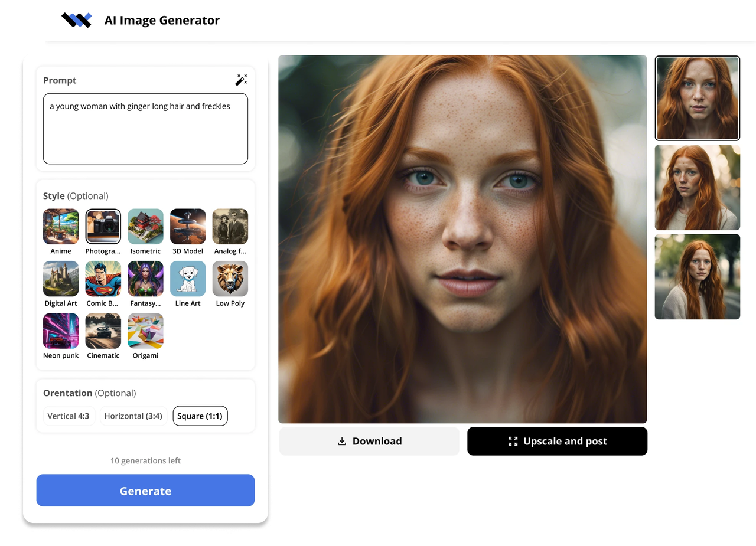Click the download icon next to Download
756x546 pixels.
click(x=342, y=441)
